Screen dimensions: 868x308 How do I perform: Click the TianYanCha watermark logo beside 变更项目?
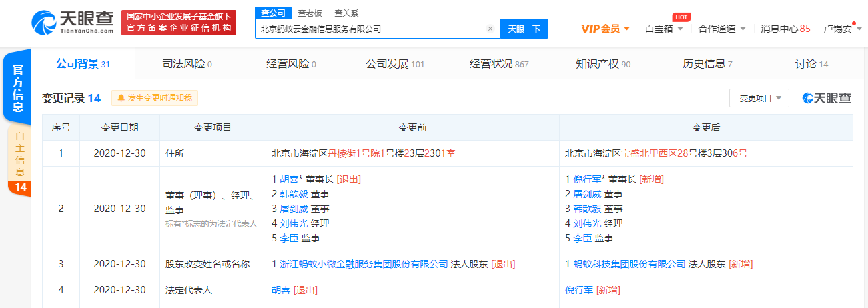click(x=827, y=98)
